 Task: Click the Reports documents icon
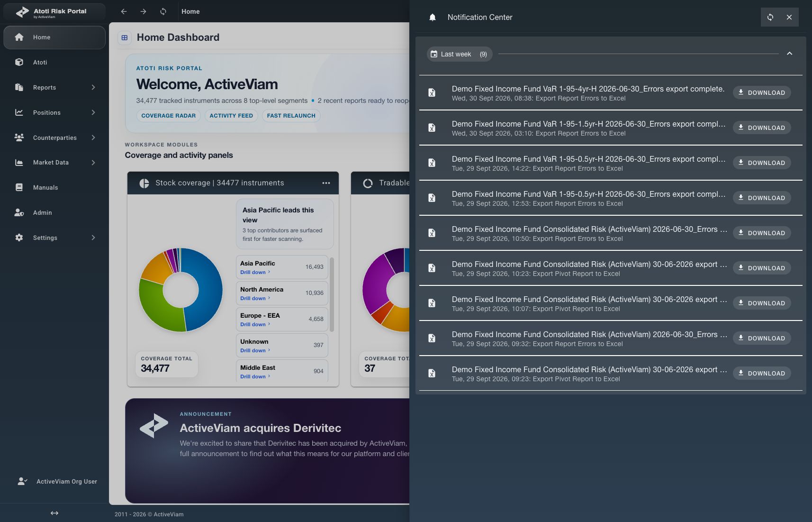click(x=19, y=87)
